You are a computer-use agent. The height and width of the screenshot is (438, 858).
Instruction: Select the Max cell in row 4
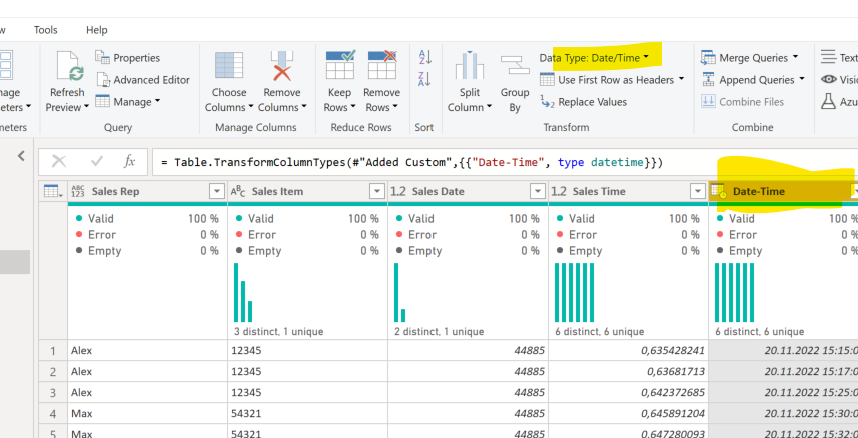click(x=147, y=413)
